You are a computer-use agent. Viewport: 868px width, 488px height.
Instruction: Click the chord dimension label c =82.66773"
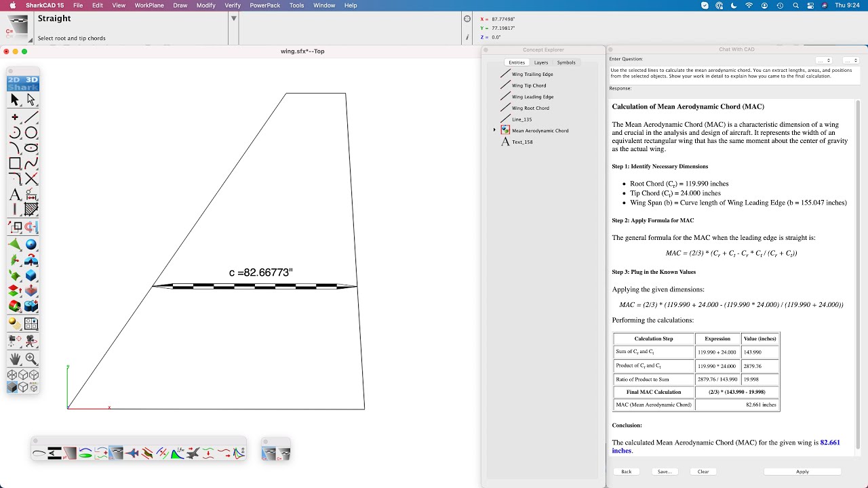[x=261, y=272]
